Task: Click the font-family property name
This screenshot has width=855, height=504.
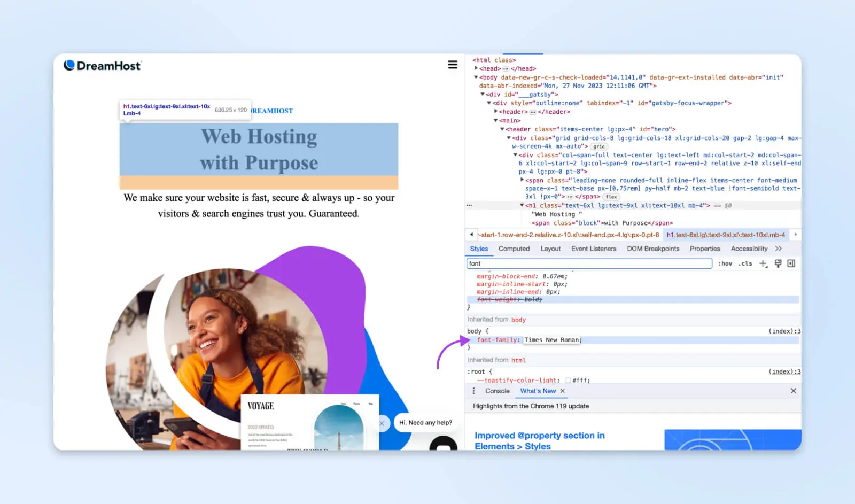Action: [x=497, y=340]
